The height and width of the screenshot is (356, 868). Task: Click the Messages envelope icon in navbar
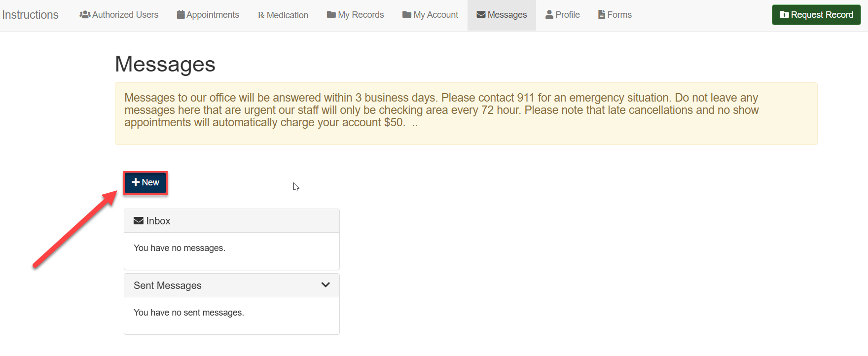pyautogui.click(x=481, y=15)
